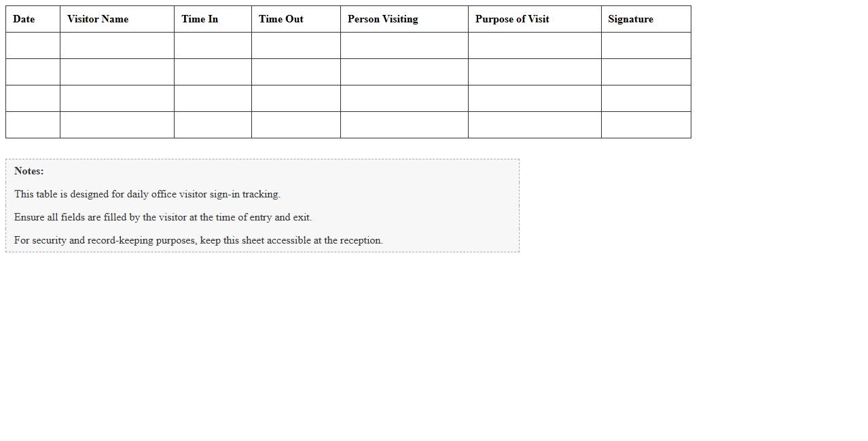Click the first-row Signature cell

point(646,45)
